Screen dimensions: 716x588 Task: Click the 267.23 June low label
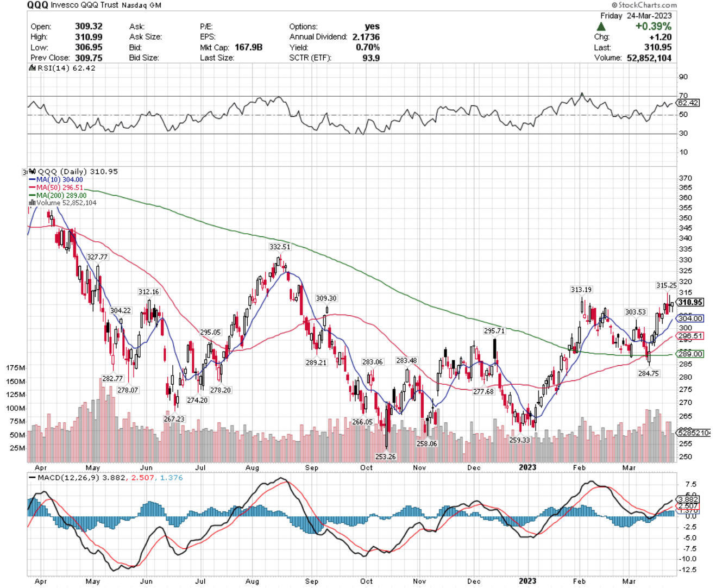[174, 419]
